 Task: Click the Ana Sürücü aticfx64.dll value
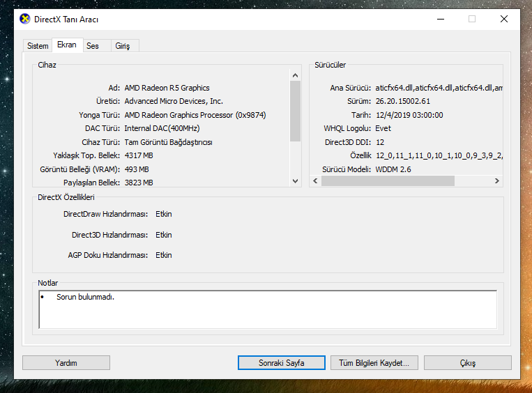[x=439, y=88]
